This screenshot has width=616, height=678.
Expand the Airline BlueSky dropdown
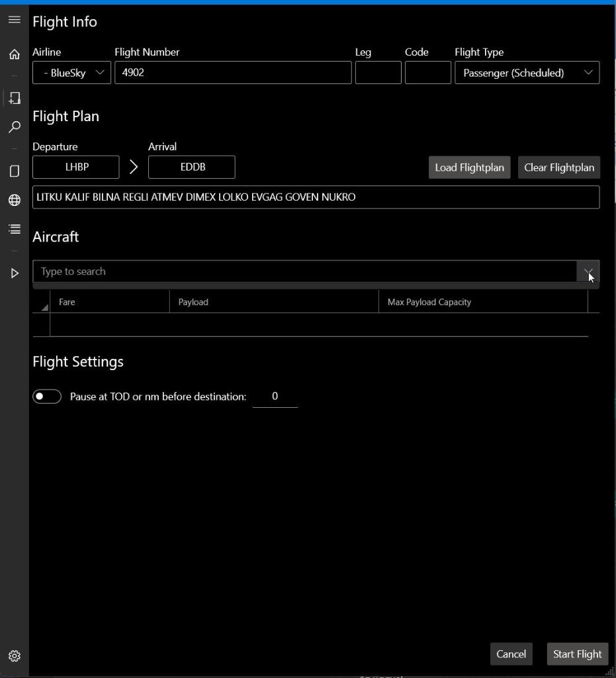coord(71,73)
